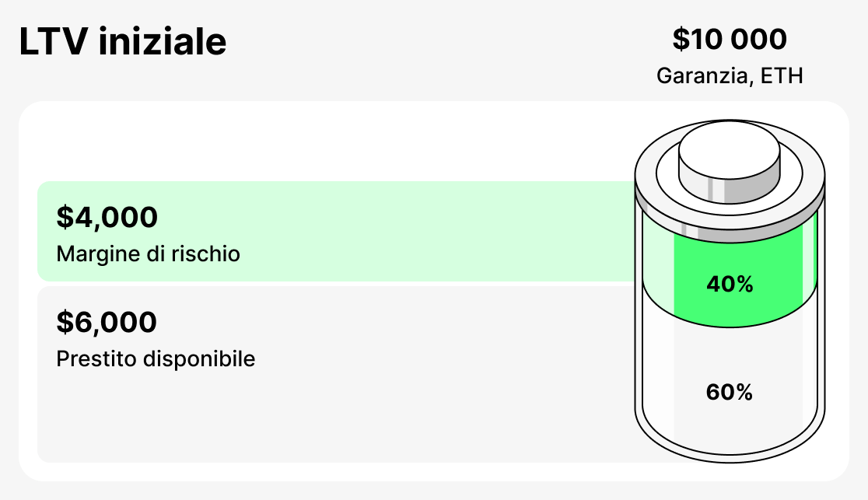Click the LTV iniziale heading

click(x=122, y=41)
